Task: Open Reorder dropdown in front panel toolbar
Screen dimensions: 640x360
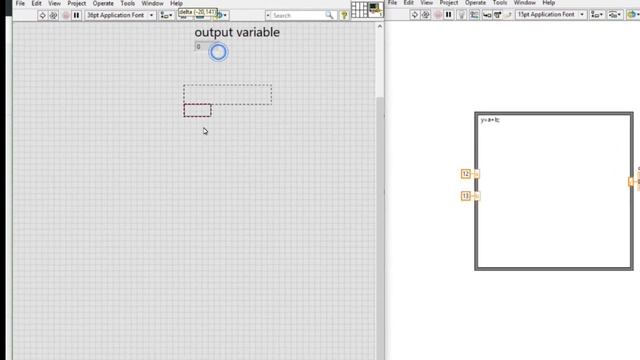Action: tap(222, 16)
